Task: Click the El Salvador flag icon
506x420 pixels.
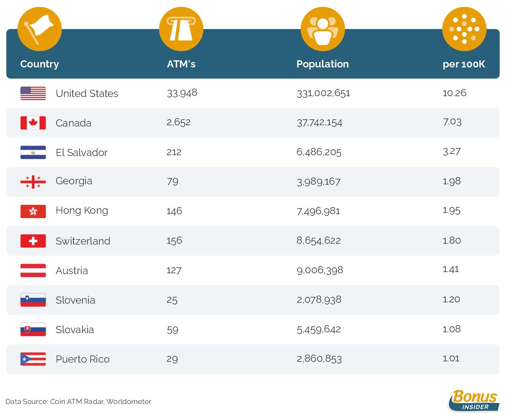Action: pos(33,152)
